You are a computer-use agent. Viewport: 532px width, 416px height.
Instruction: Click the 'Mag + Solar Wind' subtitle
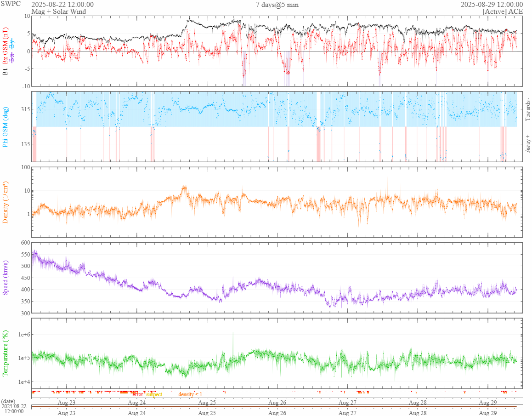tap(59, 11)
